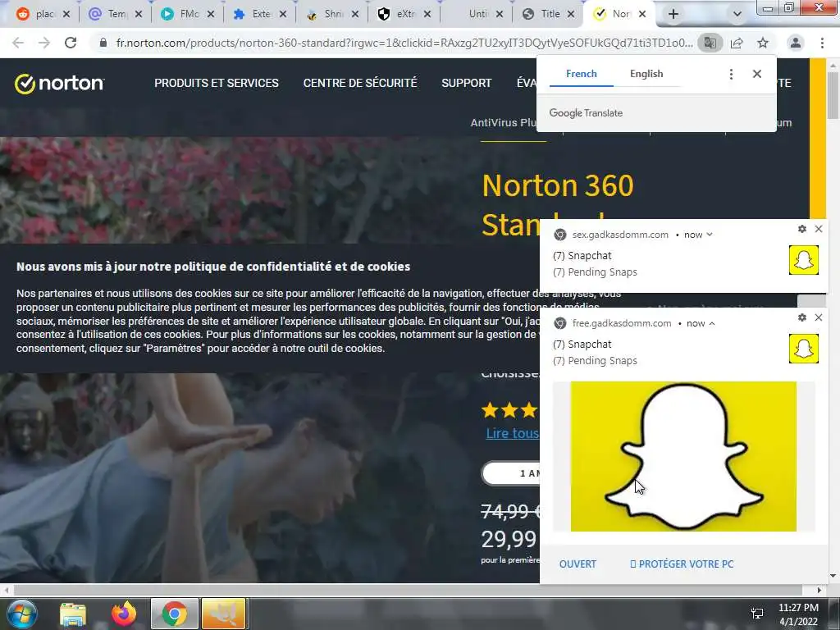
Task: Click the Lire tous reviews link
Action: 513,433
